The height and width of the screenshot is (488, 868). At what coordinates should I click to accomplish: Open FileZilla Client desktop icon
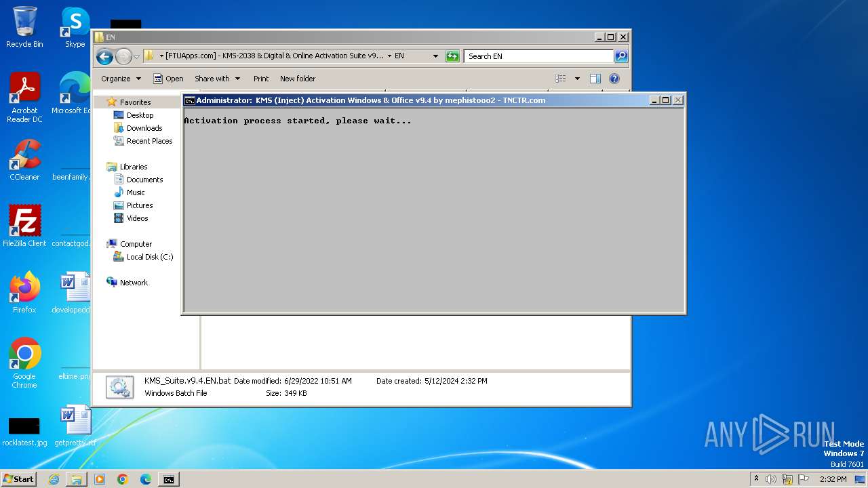24,226
